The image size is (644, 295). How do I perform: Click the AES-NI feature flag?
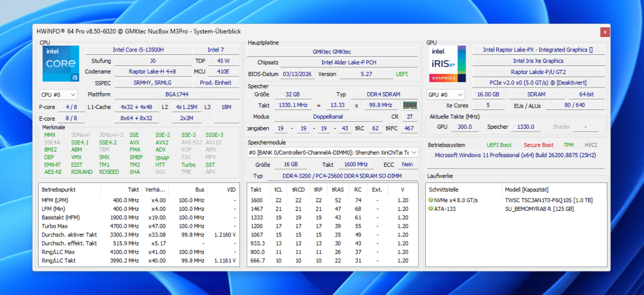pyautogui.click(x=53, y=172)
